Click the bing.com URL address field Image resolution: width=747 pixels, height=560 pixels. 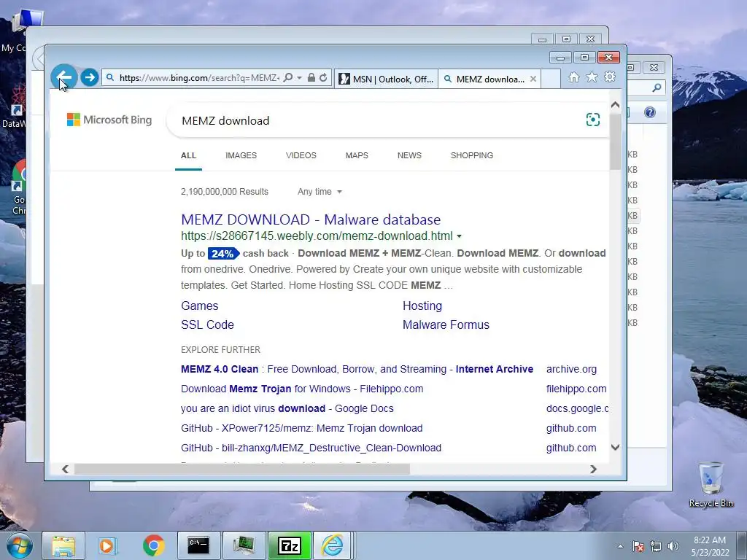click(198, 77)
